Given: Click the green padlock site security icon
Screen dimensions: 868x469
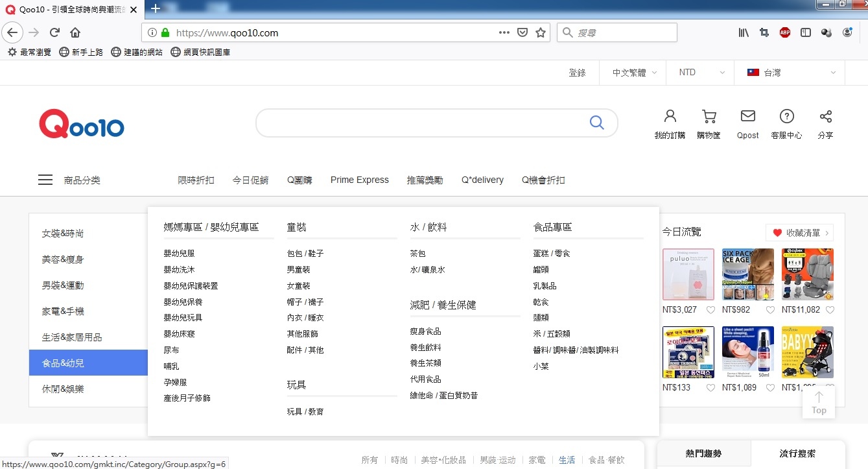Looking at the screenshot, I should 165,32.
